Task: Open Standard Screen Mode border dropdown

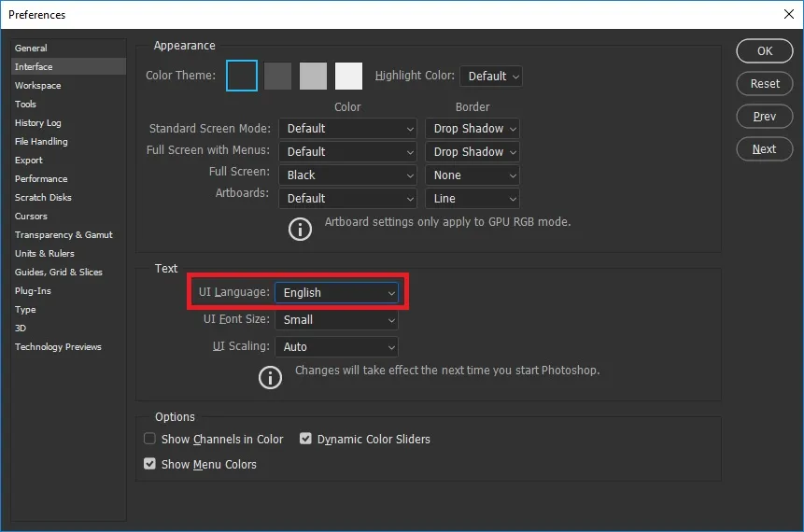Action: tap(473, 129)
